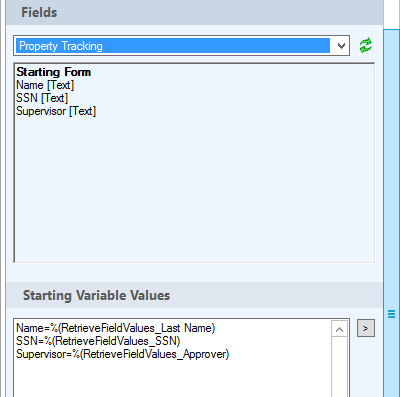Select the Supervisor [Text] field

click(x=56, y=111)
